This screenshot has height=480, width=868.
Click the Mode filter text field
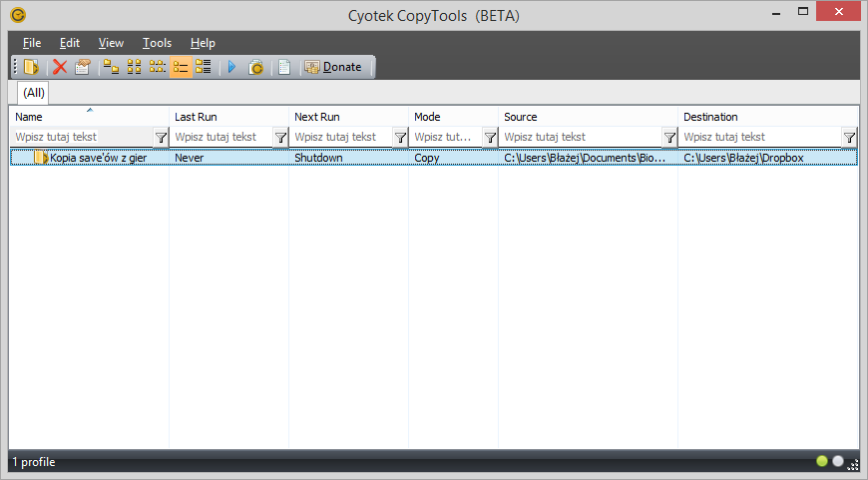click(446, 137)
